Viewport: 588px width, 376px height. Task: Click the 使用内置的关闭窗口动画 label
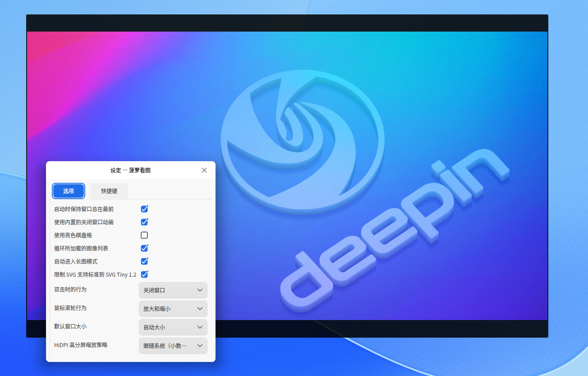(84, 222)
